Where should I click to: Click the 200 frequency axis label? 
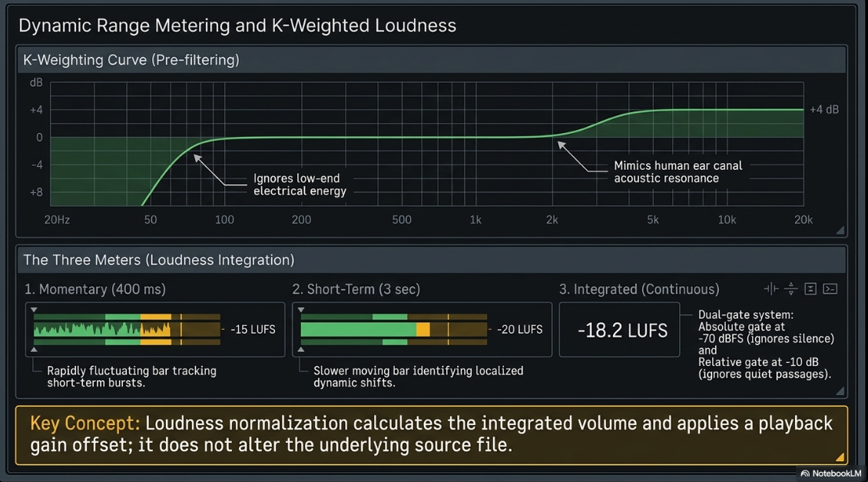[x=301, y=220]
